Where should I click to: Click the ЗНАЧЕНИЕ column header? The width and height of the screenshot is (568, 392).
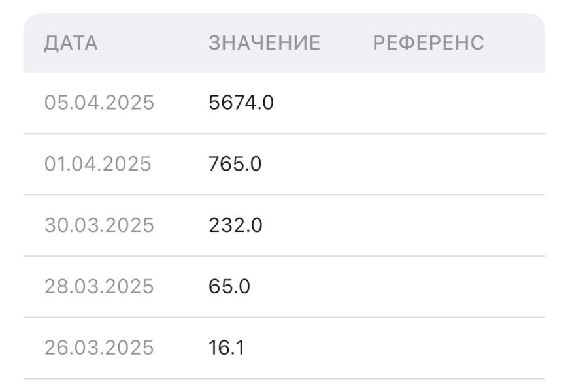point(264,43)
